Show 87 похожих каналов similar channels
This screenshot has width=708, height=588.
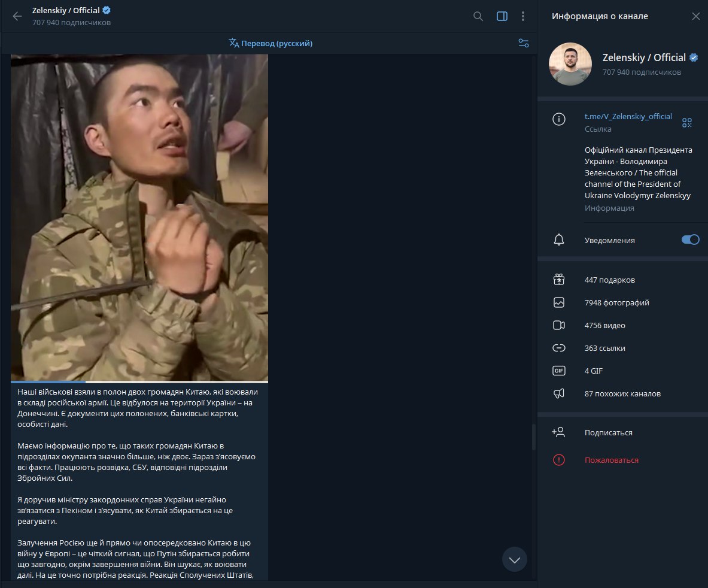coord(622,393)
